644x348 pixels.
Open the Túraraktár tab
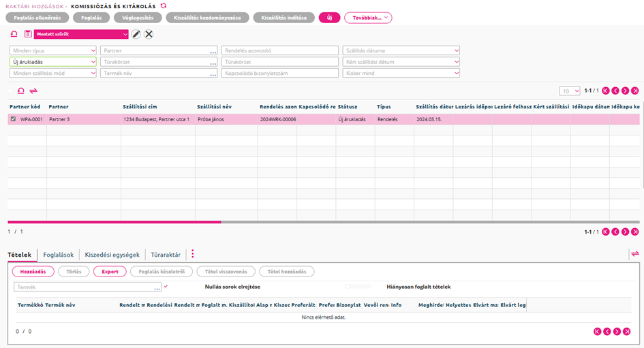coord(166,255)
